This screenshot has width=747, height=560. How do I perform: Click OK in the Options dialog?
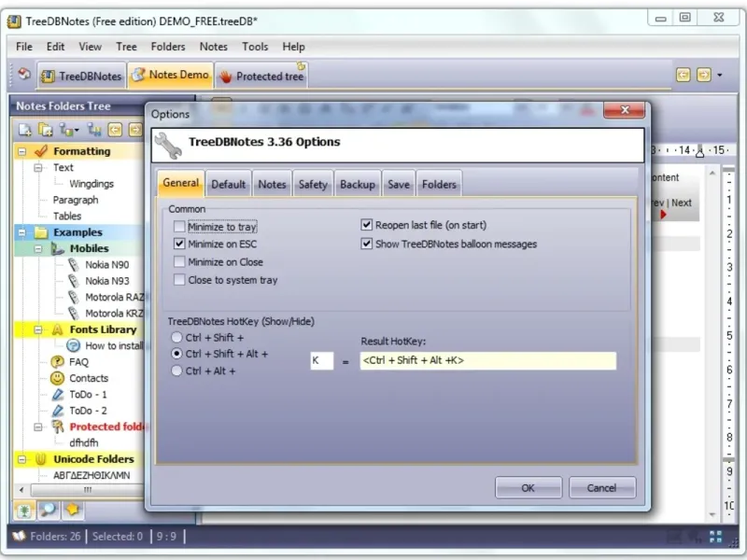point(529,487)
